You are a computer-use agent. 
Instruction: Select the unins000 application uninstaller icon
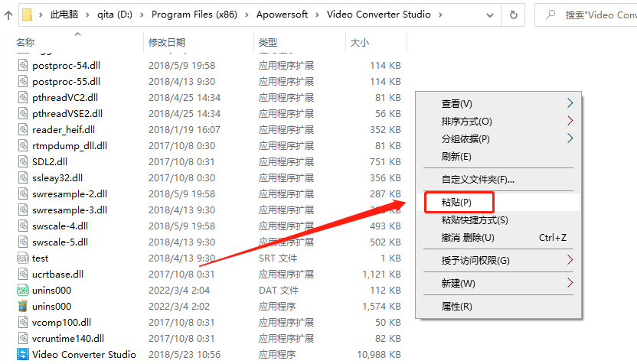[23, 306]
